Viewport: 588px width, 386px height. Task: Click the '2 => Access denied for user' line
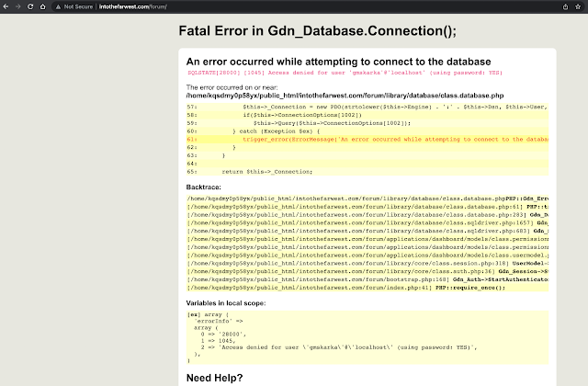coord(339,347)
